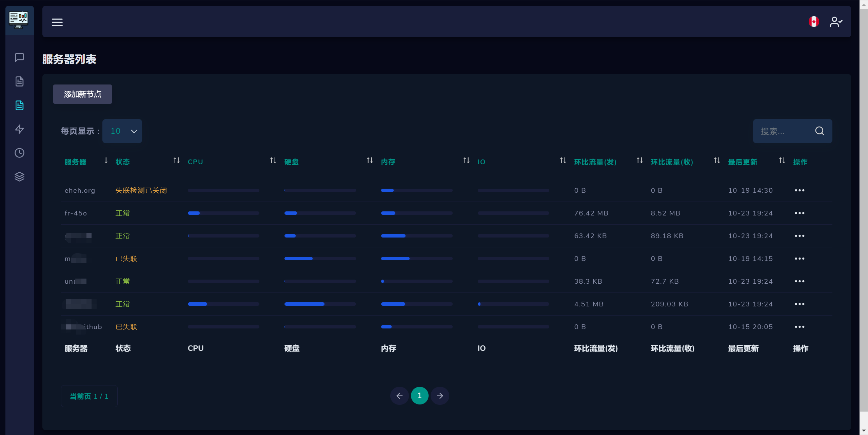The height and width of the screenshot is (435, 868).
Task: Open the first document sidebar item
Action: tap(19, 81)
